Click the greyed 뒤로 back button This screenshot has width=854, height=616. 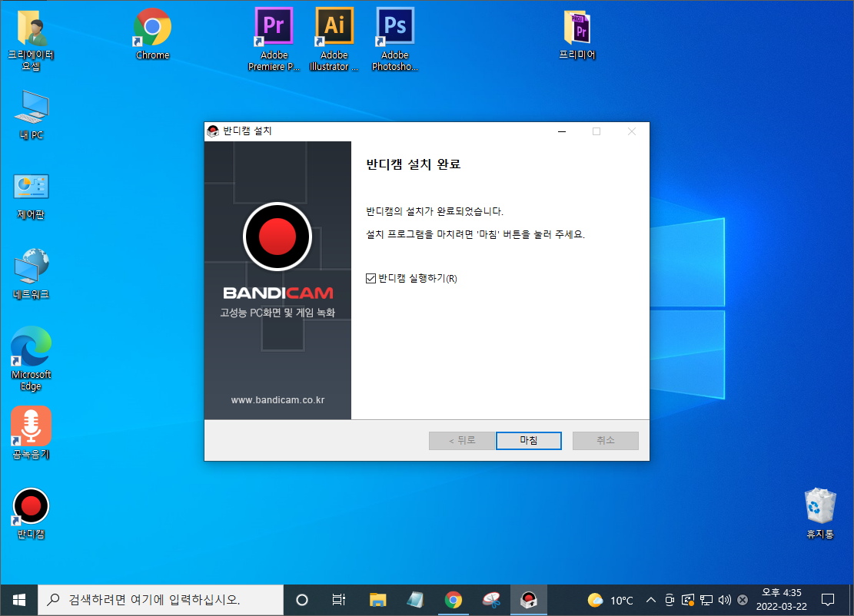(462, 440)
